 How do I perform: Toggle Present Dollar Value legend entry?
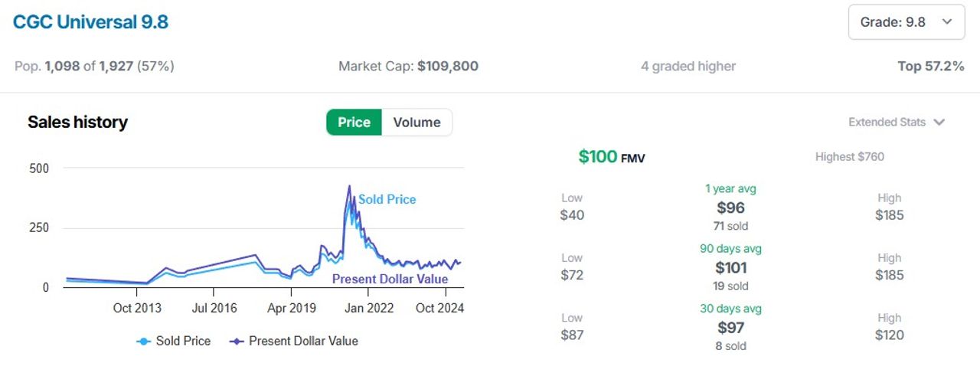pyautogui.click(x=294, y=341)
